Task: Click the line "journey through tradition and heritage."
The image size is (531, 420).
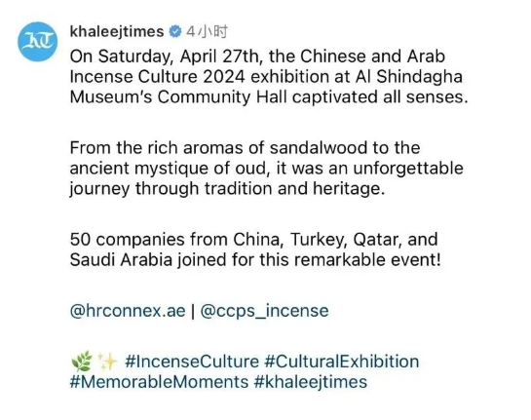Action: click(228, 189)
